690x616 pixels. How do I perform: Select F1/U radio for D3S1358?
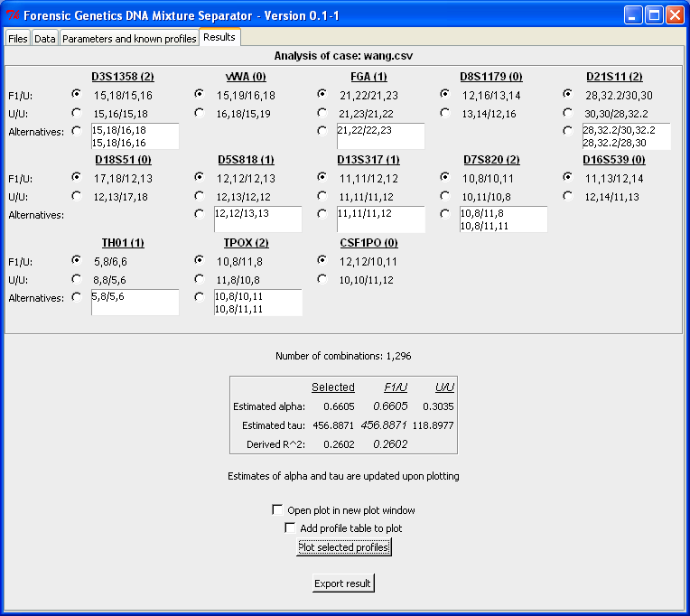(77, 94)
